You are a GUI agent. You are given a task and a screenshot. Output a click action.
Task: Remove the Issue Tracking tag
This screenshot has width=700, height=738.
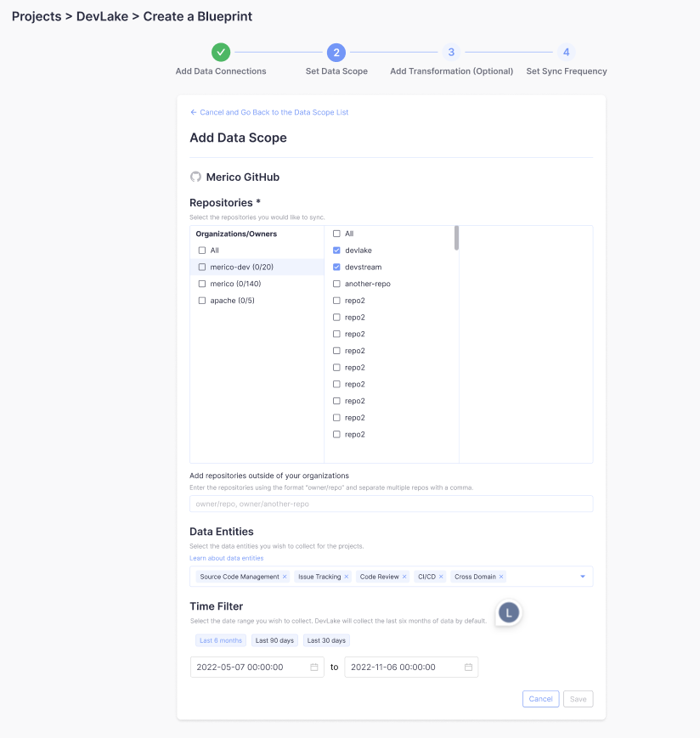[347, 577]
